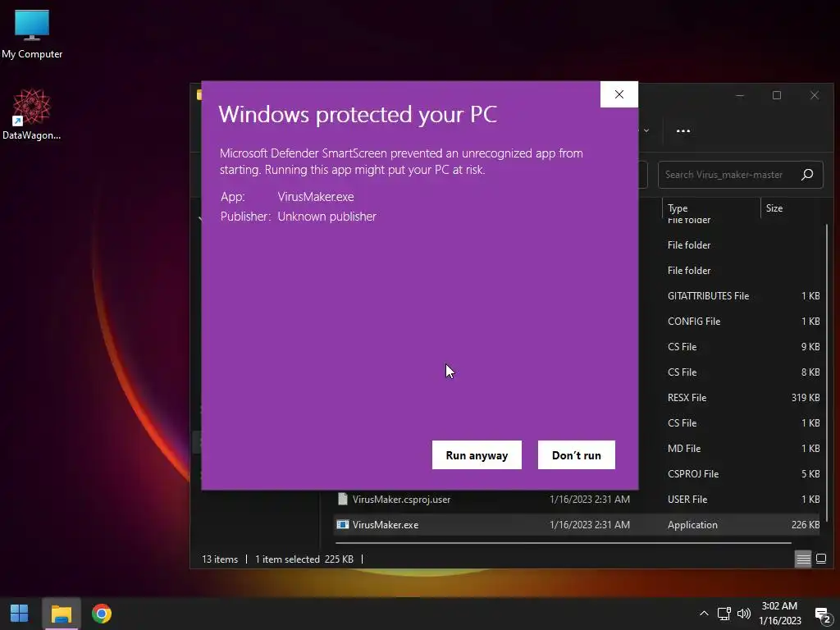Select the VirusMaker.exe file row

coord(578,524)
